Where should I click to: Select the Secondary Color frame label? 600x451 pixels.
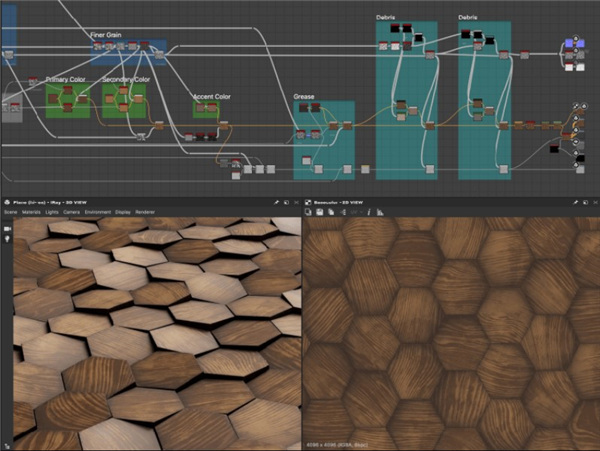tap(126, 79)
